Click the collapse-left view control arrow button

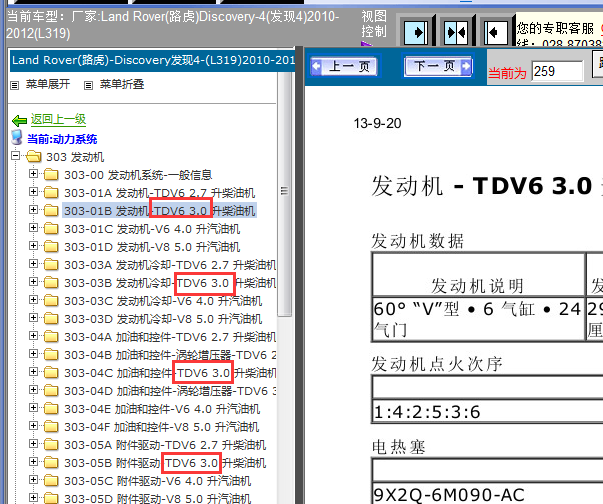point(495,32)
